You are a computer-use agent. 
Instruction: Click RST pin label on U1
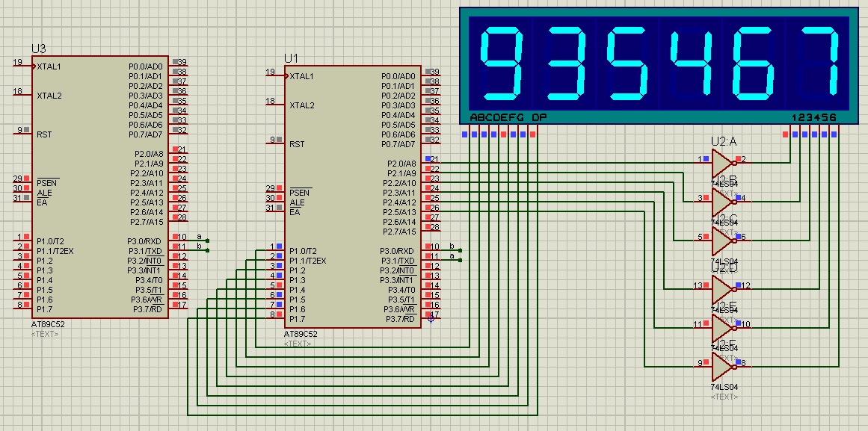297,144
